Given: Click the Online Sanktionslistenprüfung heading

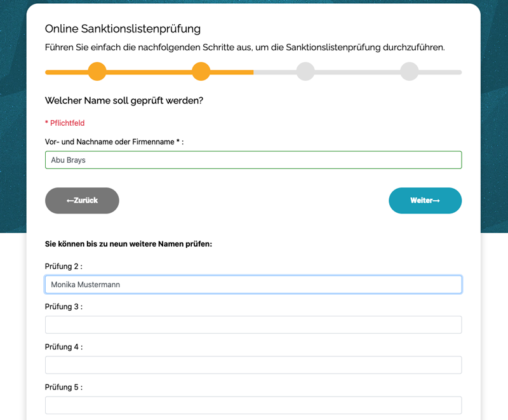Looking at the screenshot, I should [x=123, y=29].
